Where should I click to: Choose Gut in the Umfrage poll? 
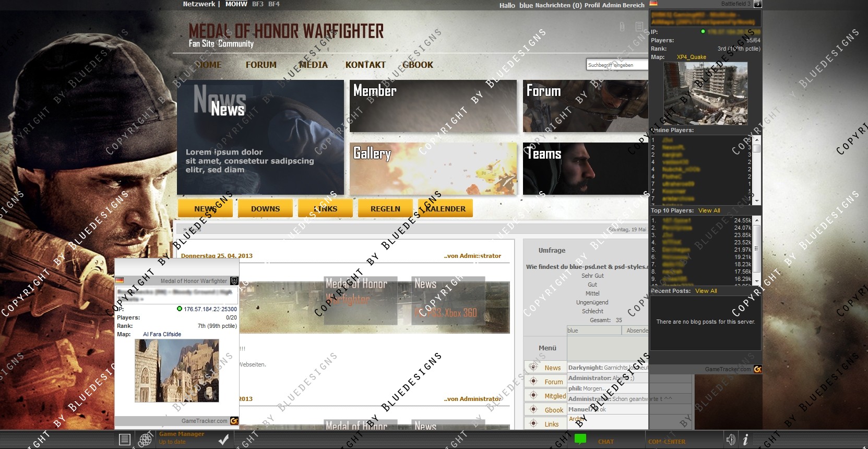pyautogui.click(x=592, y=285)
